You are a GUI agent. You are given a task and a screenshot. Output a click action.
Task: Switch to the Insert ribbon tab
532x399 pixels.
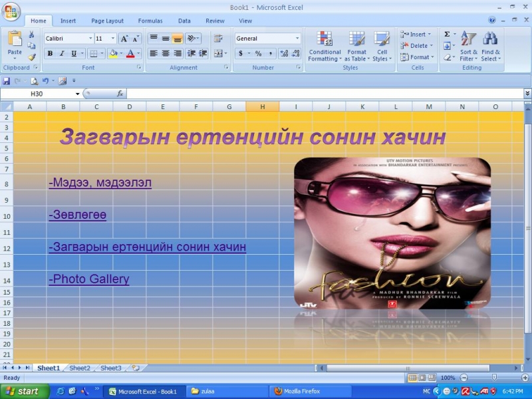pos(68,21)
